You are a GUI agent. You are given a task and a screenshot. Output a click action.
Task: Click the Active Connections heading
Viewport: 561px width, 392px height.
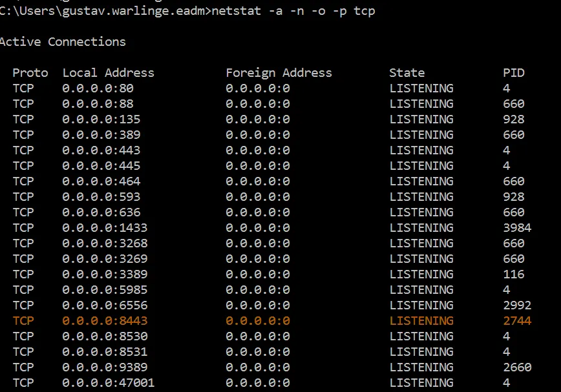pos(63,41)
